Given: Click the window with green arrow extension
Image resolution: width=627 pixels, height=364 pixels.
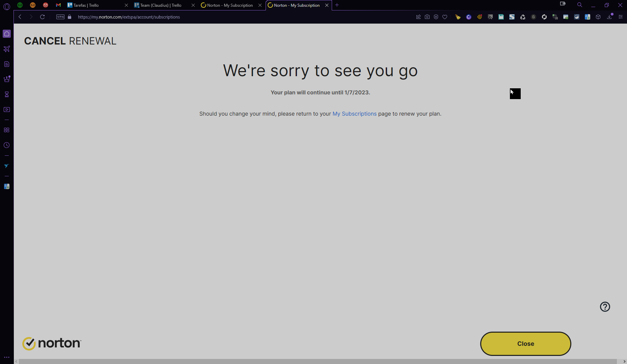Looking at the screenshot, I should 566,17.
